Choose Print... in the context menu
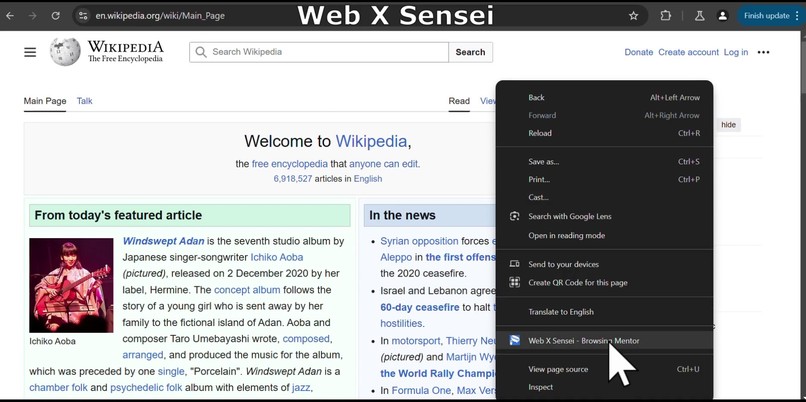The height and width of the screenshot is (402, 806). click(x=604, y=179)
